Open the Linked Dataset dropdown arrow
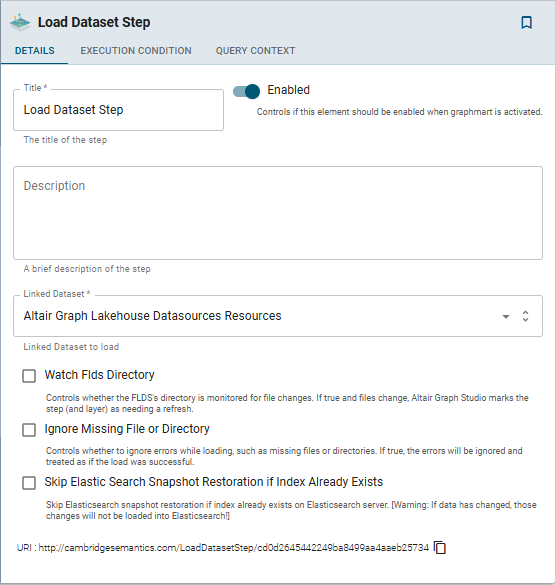 [506, 316]
